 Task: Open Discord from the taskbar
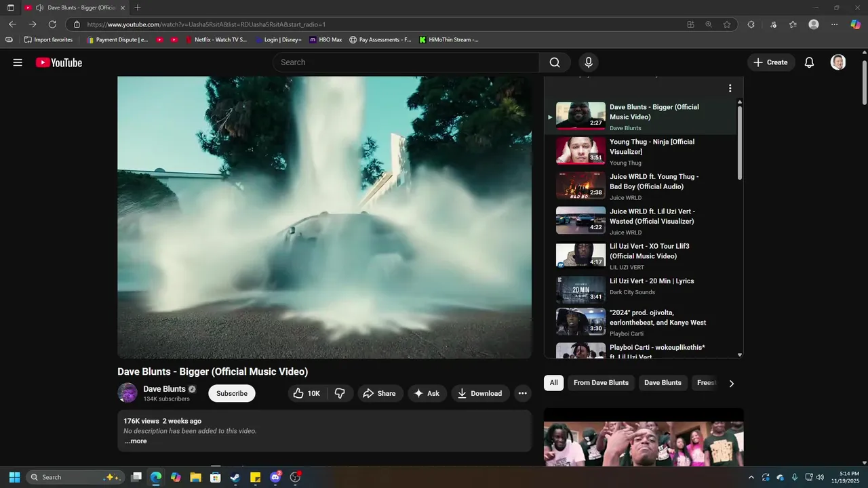click(x=275, y=477)
